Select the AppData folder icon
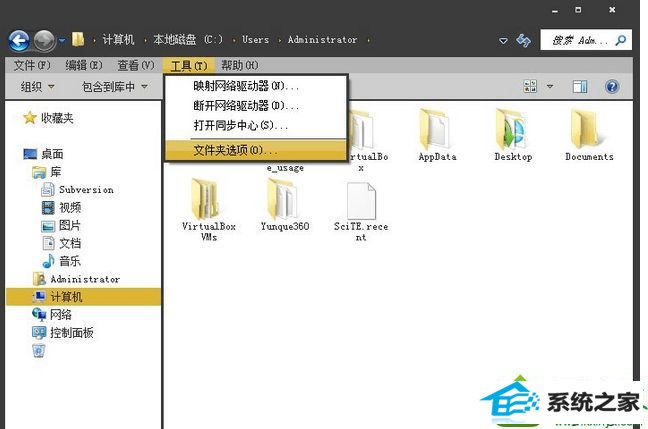The height and width of the screenshot is (429, 648). [437, 131]
